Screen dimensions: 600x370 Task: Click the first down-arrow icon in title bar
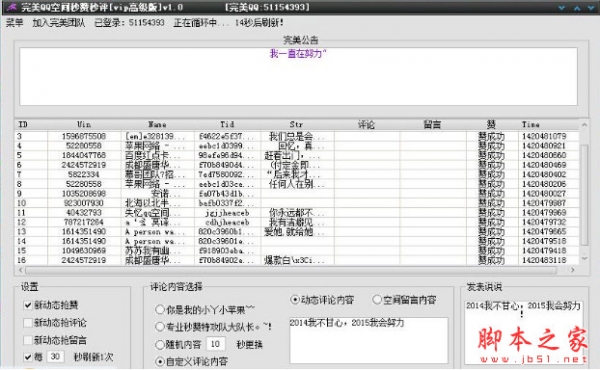click(x=562, y=8)
